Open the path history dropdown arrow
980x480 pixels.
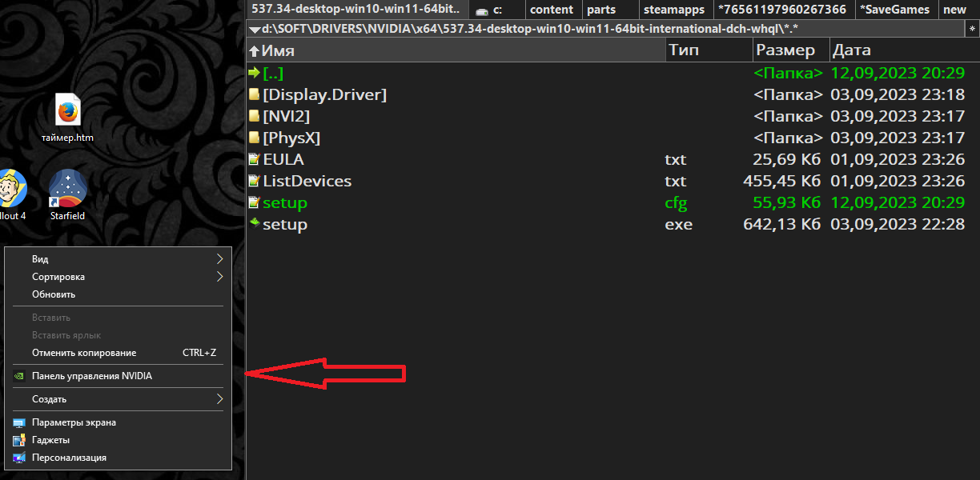pos(255,30)
